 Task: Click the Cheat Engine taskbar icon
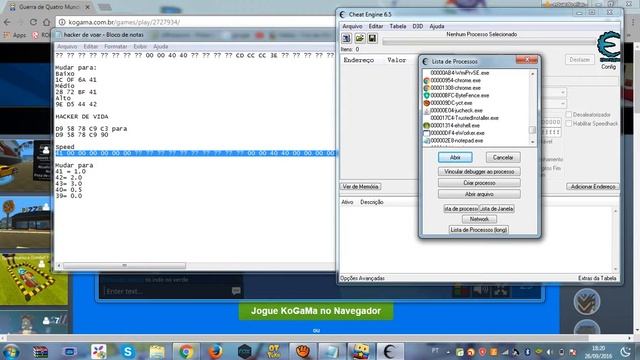390,351
